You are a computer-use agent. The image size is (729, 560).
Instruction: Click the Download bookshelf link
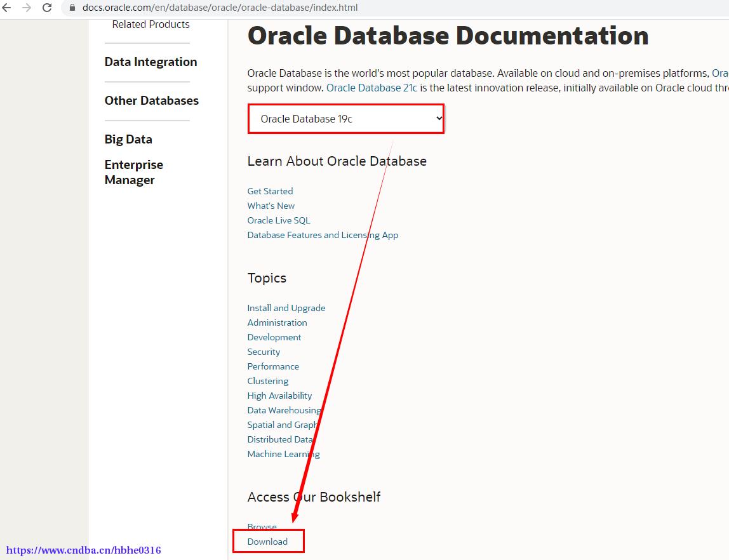pyautogui.click(x=267, y=542)
